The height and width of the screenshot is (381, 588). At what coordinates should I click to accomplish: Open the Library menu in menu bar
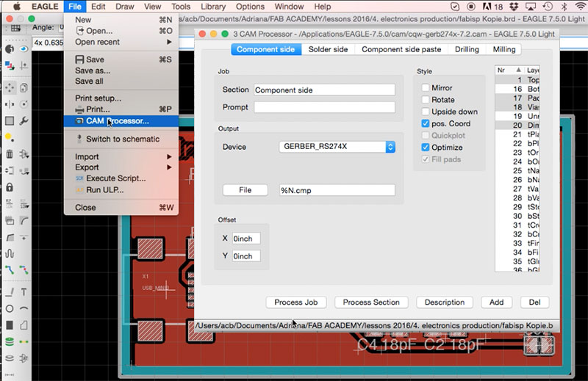coord(213,7)
